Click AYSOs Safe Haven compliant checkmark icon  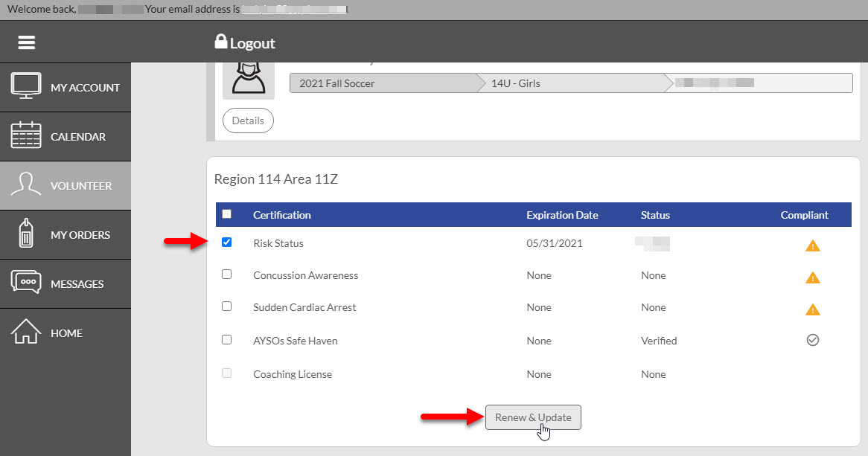click(x=812, y=340)
